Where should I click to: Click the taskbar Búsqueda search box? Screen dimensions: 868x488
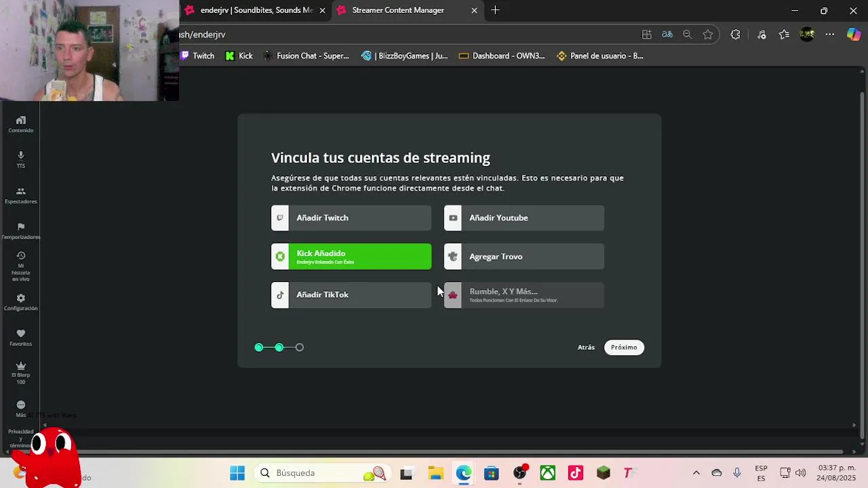[321, 473]
